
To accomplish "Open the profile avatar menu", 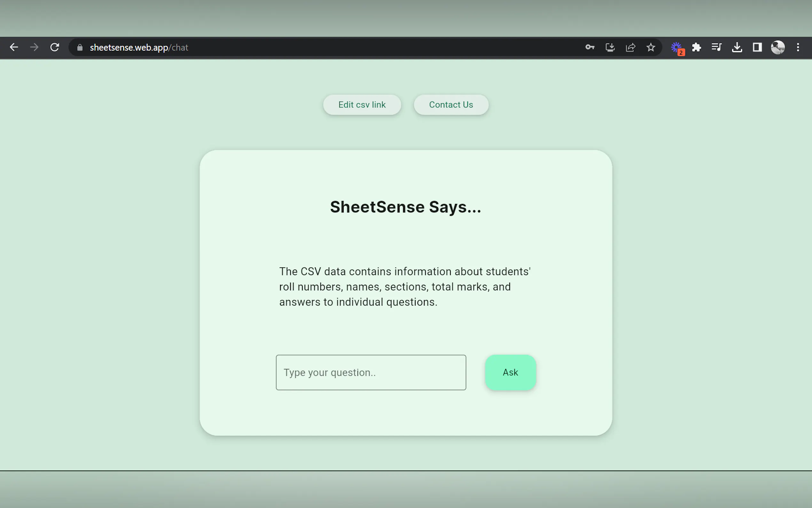I will pos(777,47).
